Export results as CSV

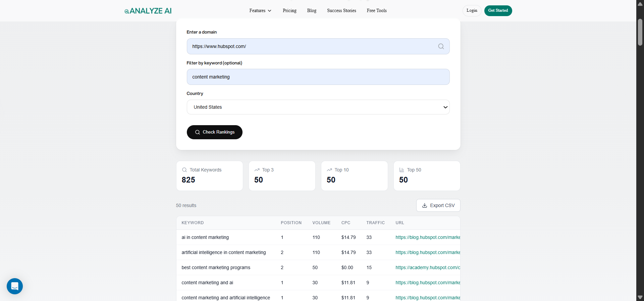pos(438,205)
